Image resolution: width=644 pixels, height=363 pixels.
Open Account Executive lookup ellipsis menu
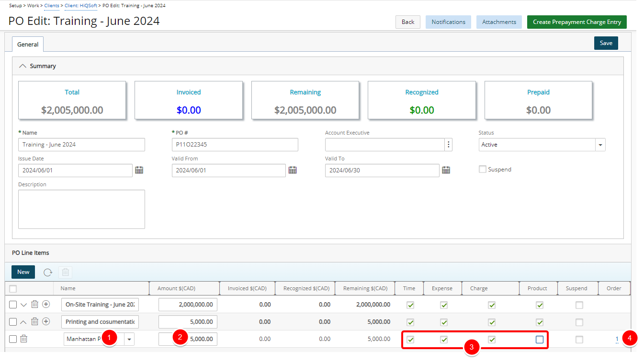(x=448, y=145)
